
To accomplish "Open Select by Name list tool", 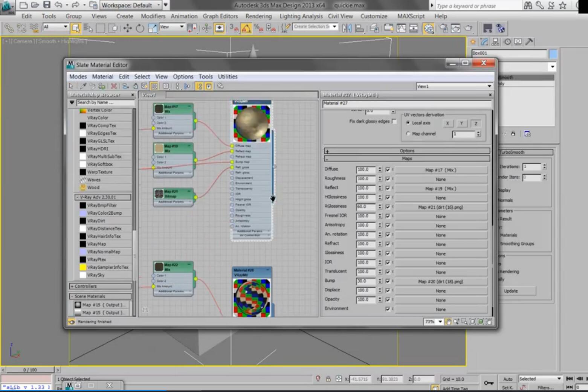I will click(88, 28).
